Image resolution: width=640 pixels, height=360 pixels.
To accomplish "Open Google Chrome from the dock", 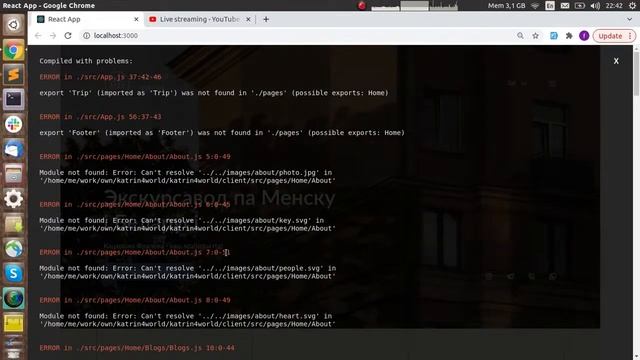I will pos(13,51).
